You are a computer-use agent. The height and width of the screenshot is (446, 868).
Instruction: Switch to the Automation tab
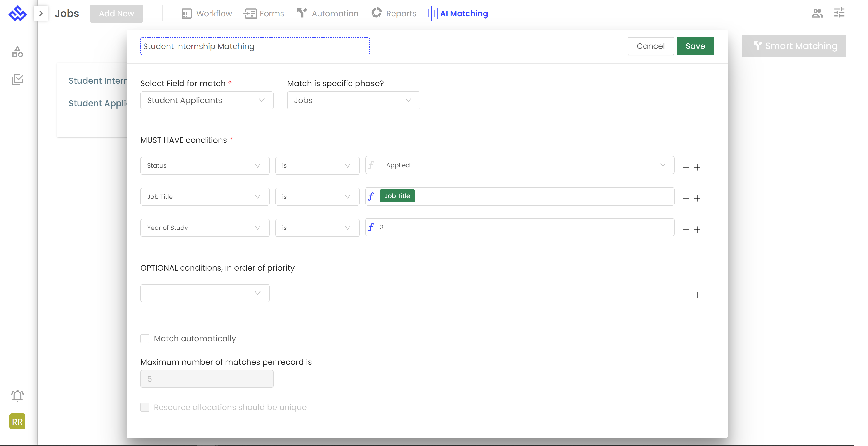(x=328, y=14)
